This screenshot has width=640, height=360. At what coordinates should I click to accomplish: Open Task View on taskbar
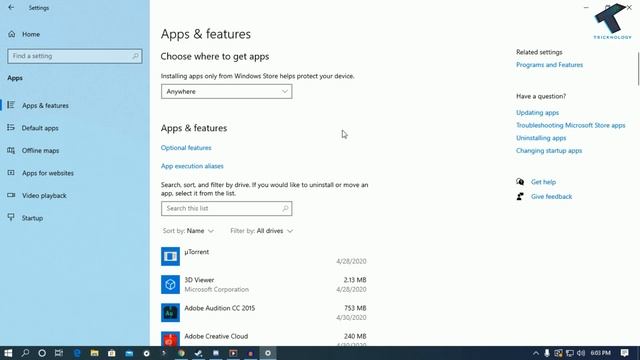click(x=59, y=353)
